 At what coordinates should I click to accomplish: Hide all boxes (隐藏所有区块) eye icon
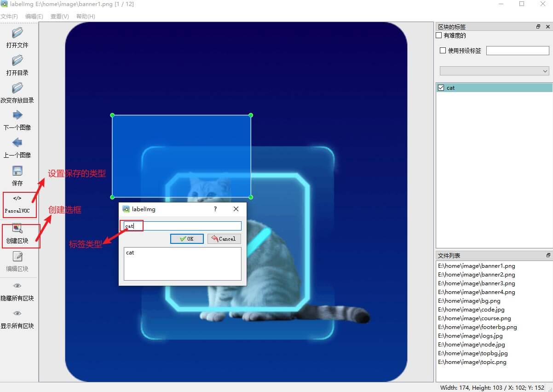(17, 286)
